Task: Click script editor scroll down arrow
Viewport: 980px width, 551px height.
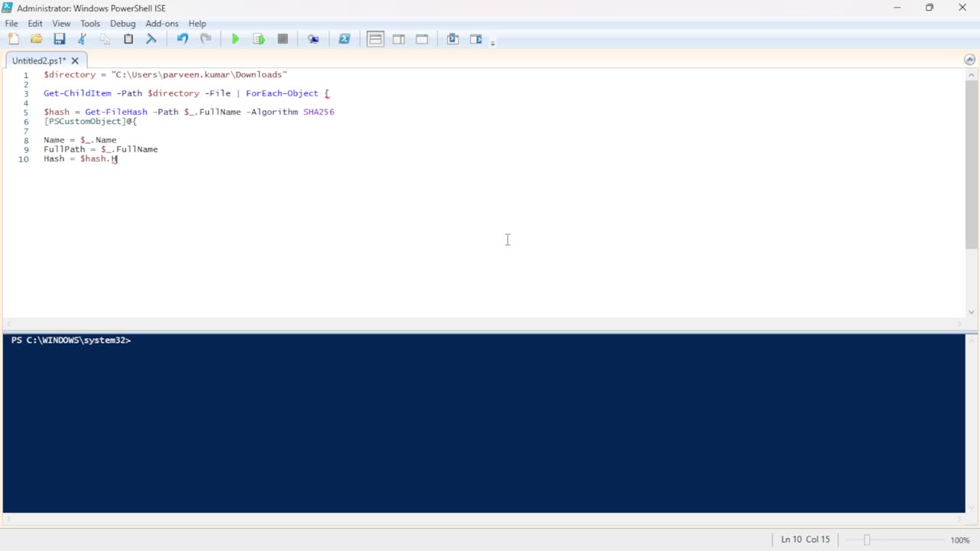Action: [x=971, y=311]
